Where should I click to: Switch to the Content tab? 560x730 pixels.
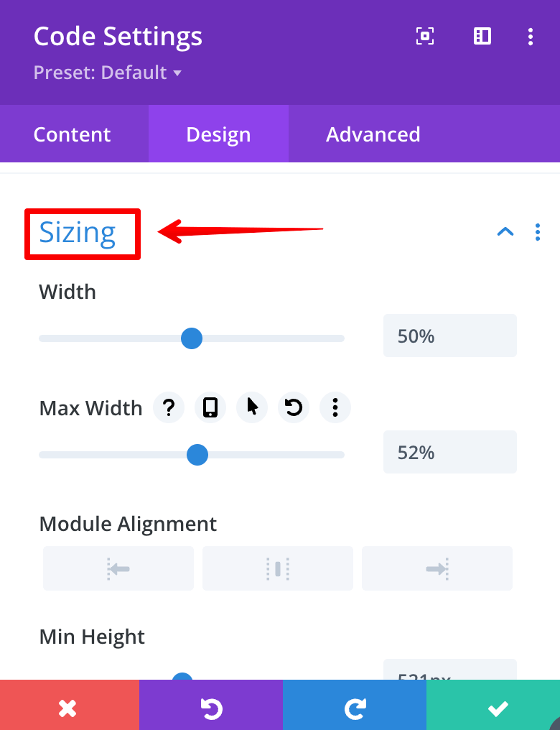coord(72,134)
